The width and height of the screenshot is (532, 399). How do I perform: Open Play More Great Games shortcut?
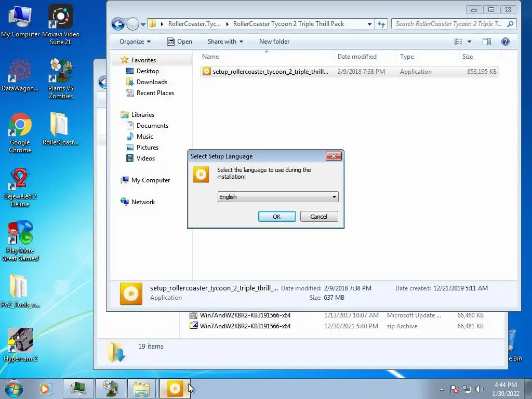[20, 241]
